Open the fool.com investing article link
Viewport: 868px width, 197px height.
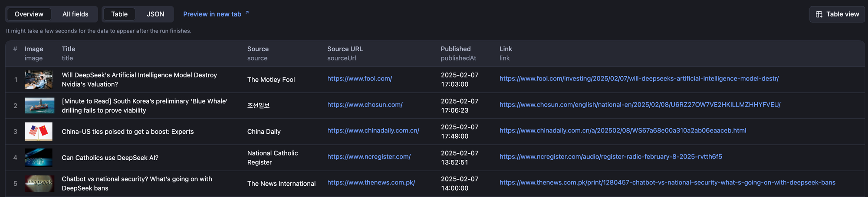639,78
